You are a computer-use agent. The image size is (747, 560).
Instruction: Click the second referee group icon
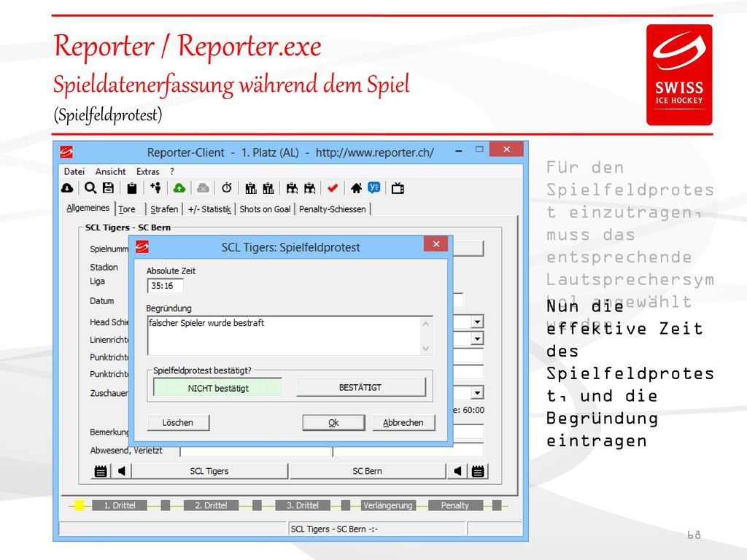coord(309,188)
